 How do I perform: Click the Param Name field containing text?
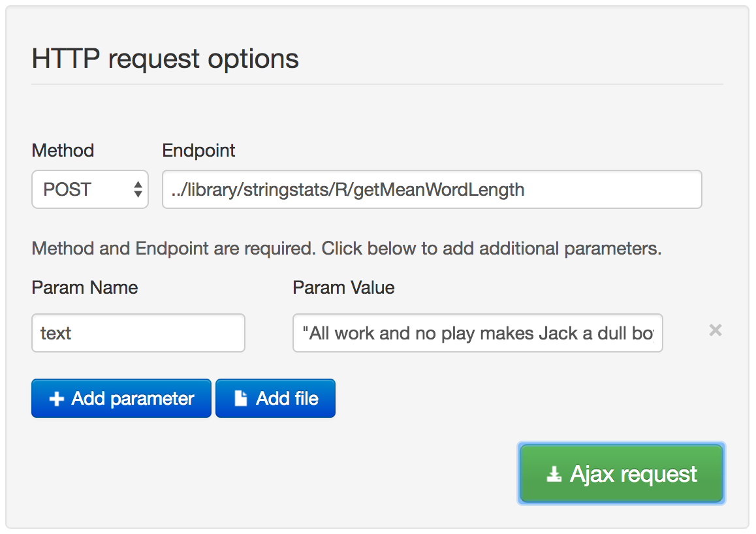(138, 334)
